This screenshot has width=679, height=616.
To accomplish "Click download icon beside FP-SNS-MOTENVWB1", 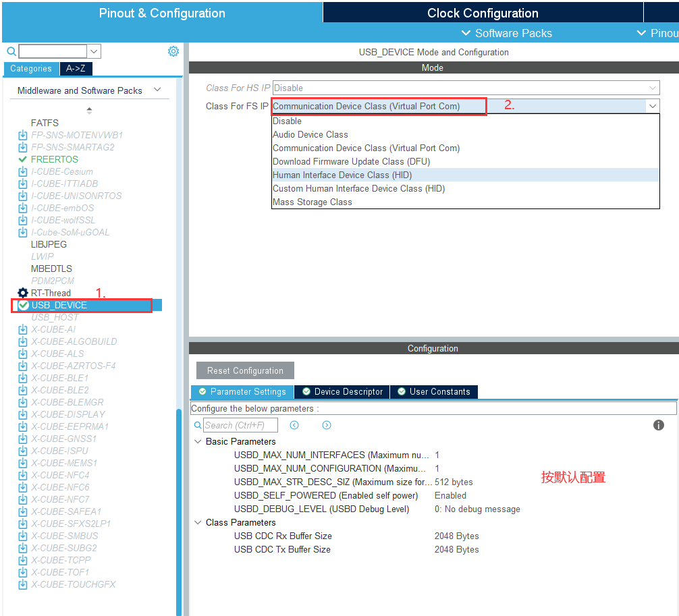I will [23, 135].
